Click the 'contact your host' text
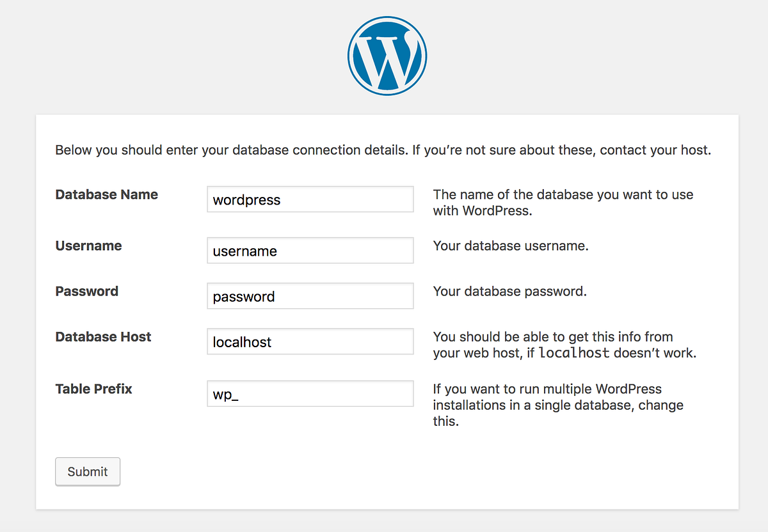The image size is (768, 532). 655,150
